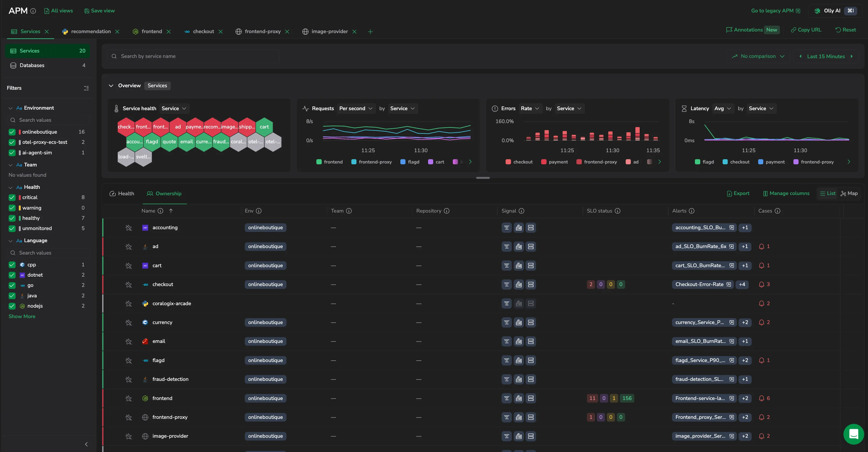Screen dimensions: 868x452
Task: Show next Errors legend items arrow
Action: pos(659,162)
